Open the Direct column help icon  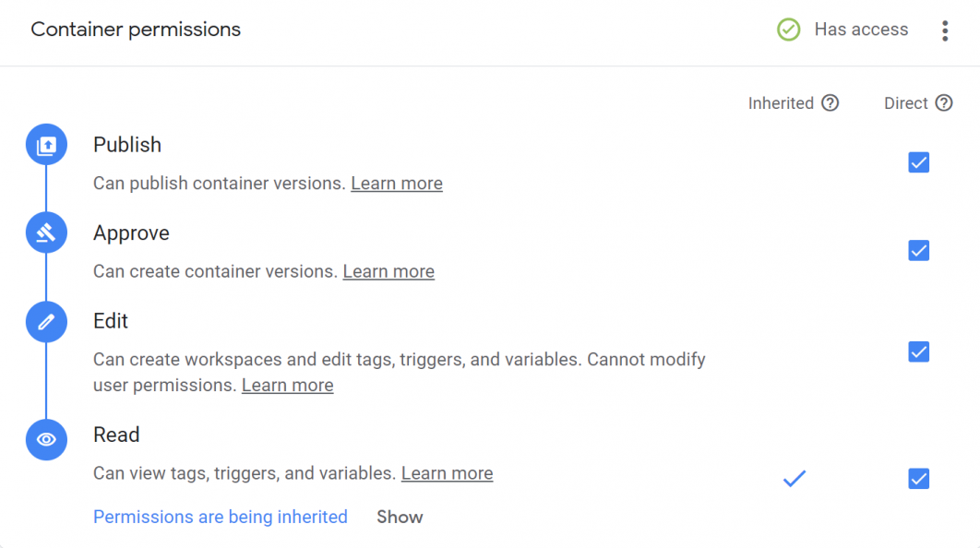[x=946, y=102]
